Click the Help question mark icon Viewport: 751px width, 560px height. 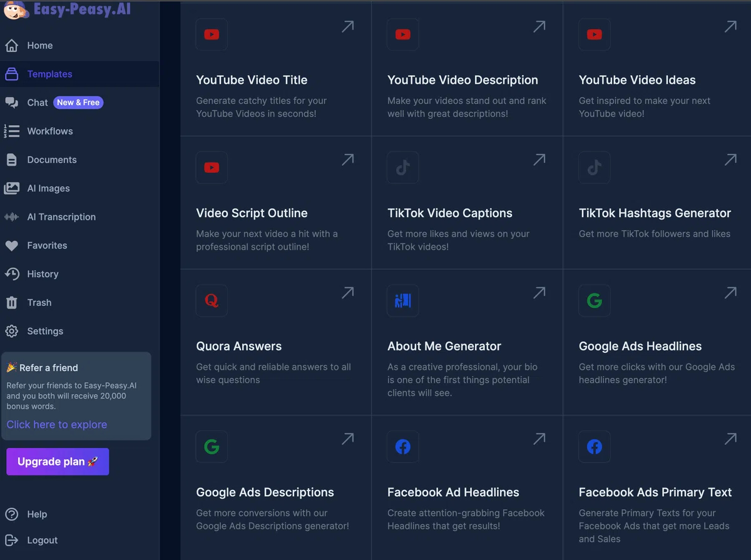tap(11, 514)
